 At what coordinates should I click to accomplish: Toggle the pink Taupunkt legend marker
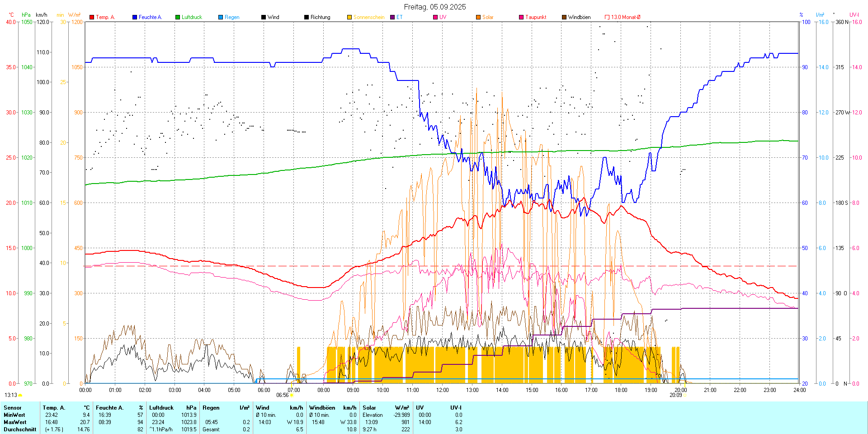tap(521, 17)
